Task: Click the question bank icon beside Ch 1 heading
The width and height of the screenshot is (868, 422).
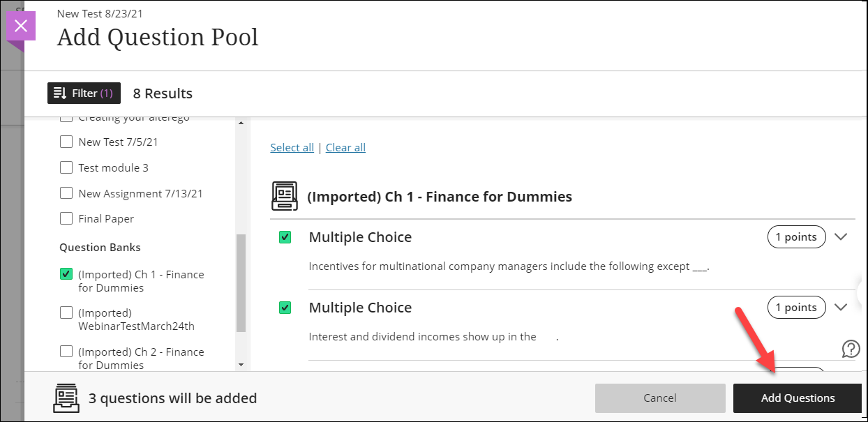Action: [x=285, y=195]
